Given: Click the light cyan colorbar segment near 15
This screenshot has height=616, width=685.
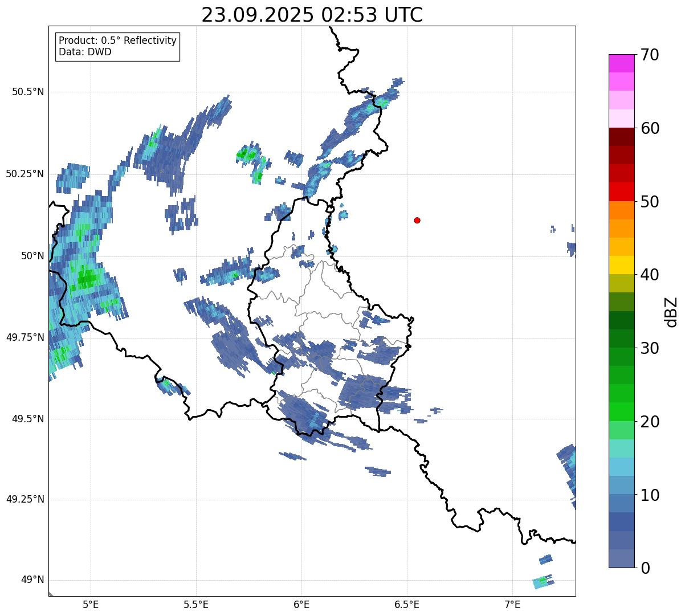Looking at the screenshot, I should click(x=621, y=448).
